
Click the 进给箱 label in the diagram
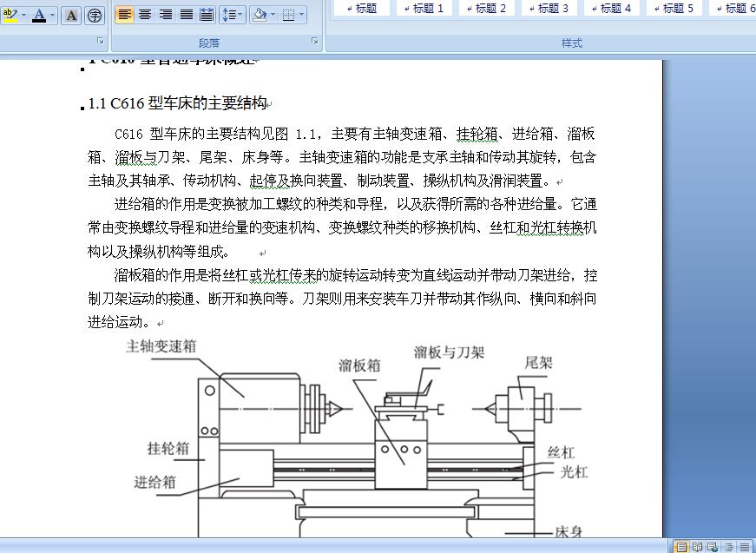(154, 482)
